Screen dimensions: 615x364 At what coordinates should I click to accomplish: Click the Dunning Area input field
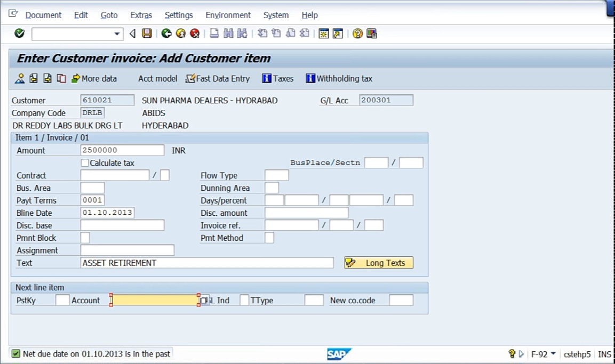pos(272,188)
